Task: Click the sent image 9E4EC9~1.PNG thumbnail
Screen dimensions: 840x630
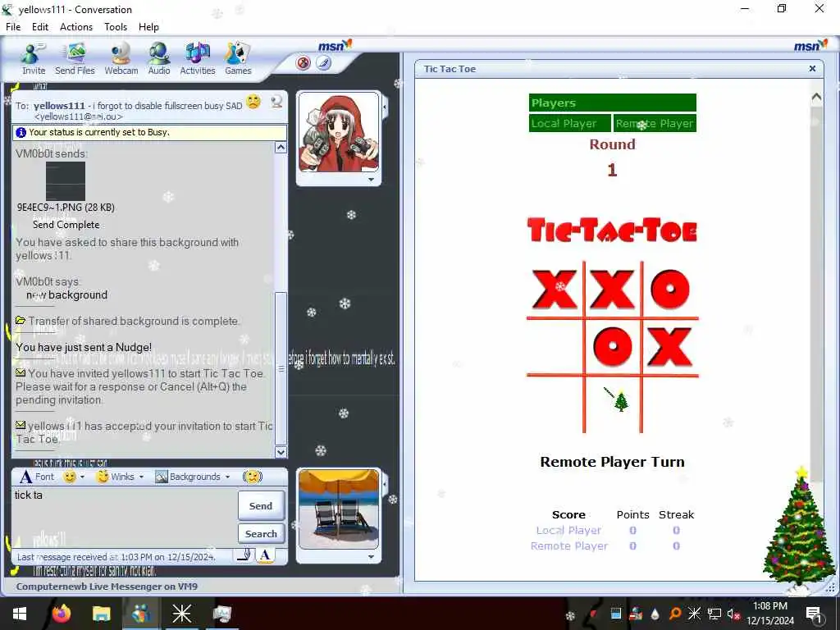Action: 66,181
